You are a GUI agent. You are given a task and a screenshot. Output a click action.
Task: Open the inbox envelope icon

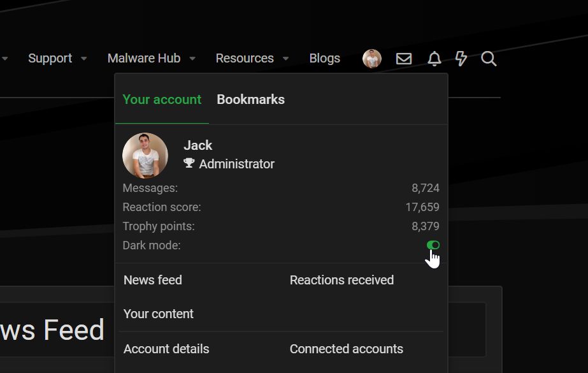coord(404,59)
